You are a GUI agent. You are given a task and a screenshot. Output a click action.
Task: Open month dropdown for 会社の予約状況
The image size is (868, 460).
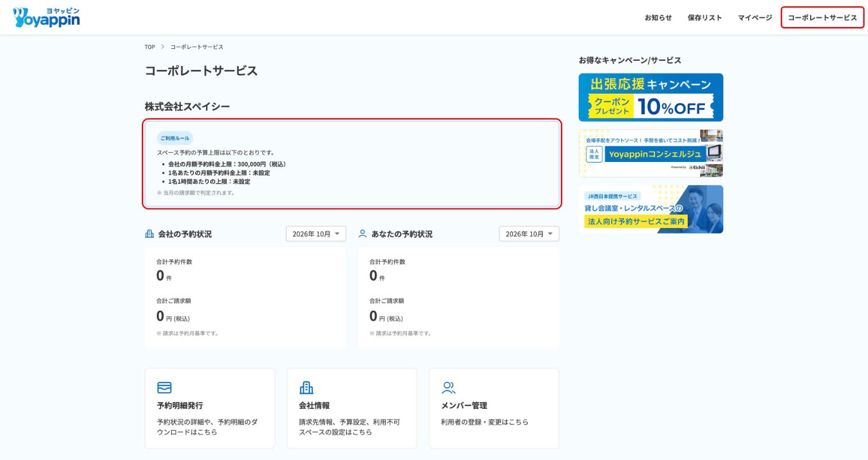pyautogui.click(x=316, y=234)
